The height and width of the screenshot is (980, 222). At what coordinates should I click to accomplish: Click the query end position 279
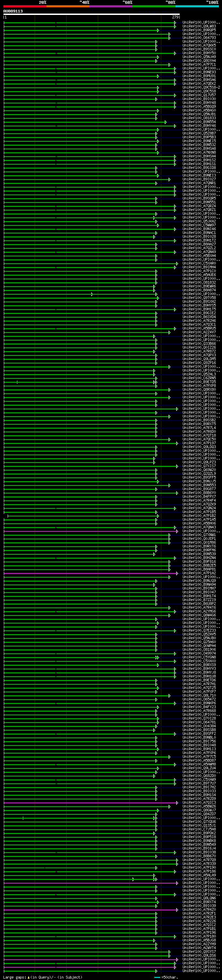(175, 17)
